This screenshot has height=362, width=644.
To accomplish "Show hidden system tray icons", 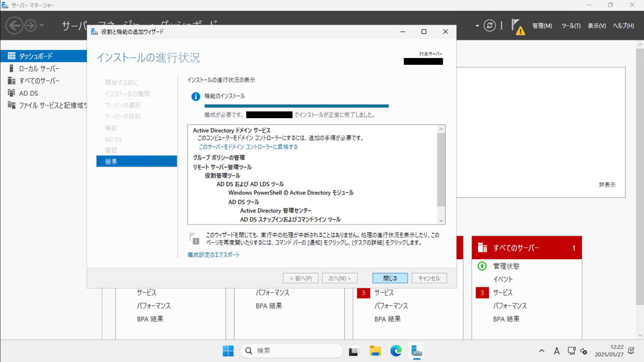I will (x=542, y=351).
